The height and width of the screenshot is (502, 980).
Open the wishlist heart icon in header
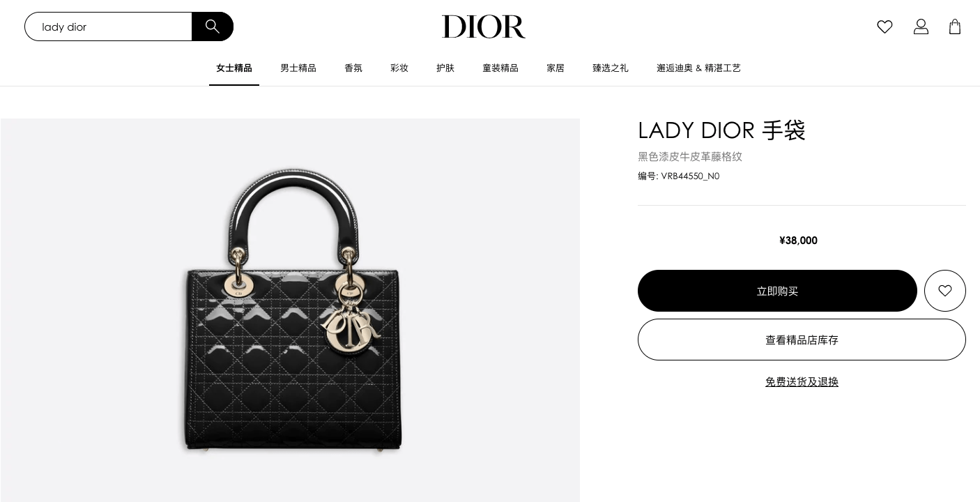[885, 26]
